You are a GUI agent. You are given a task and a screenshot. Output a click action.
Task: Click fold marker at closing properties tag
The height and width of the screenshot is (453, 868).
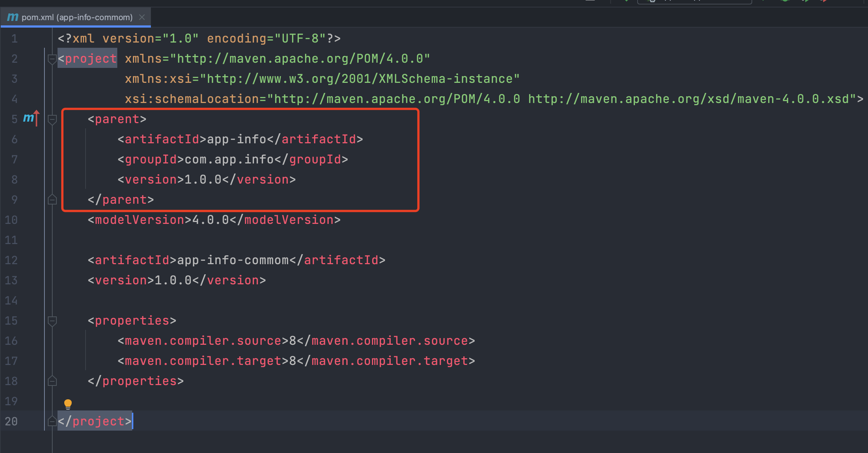pos(52,381)
